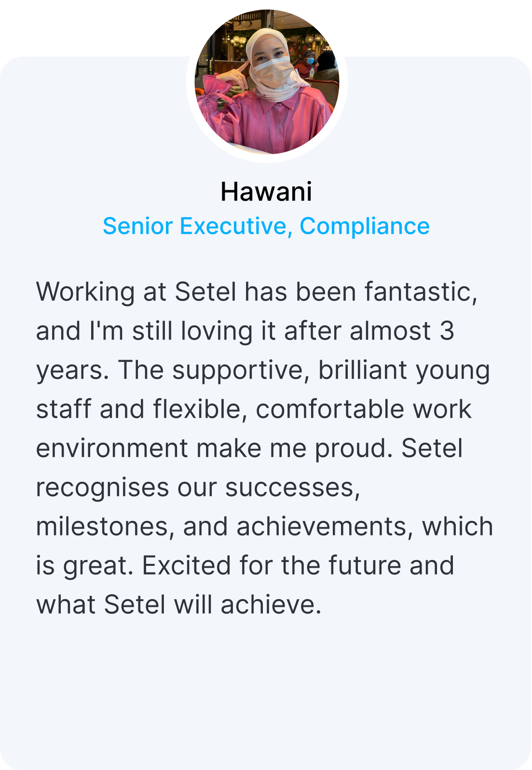Click the line "staff and flexible, comfortable work"
Image resolution: width=532 pixels, height=770 pixels.
(x=254, y=409)
